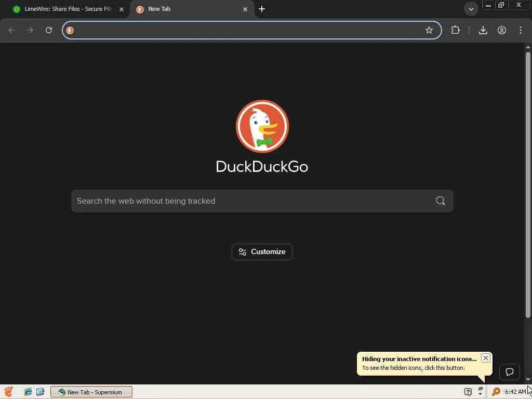Click the LimeWire tab favicon
The image size is (532, 399).
point(16,9)
